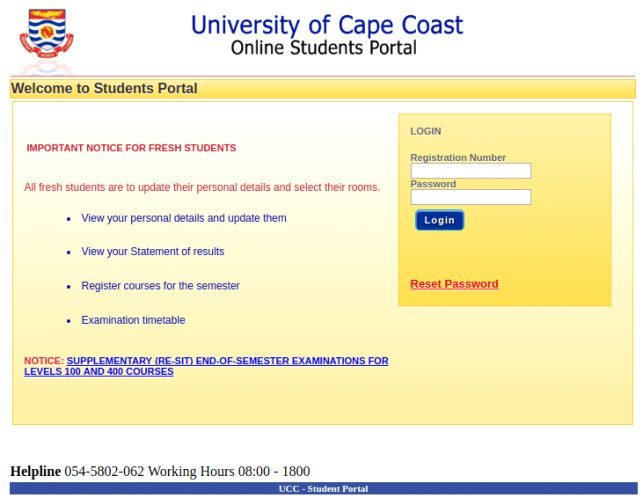Click 'View your Statement of results' item
The width and height of the screenshot is (643, 498).
coord(152,252)
